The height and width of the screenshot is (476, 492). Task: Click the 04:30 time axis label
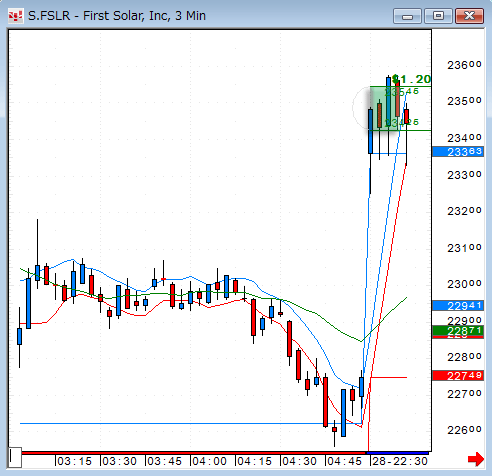pos(299,461)
